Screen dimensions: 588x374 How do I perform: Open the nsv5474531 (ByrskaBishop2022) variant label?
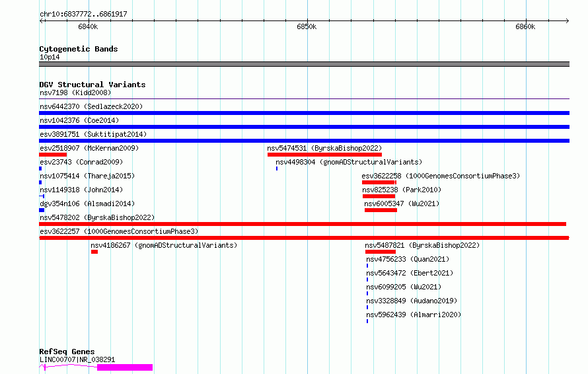coord(324,148)
